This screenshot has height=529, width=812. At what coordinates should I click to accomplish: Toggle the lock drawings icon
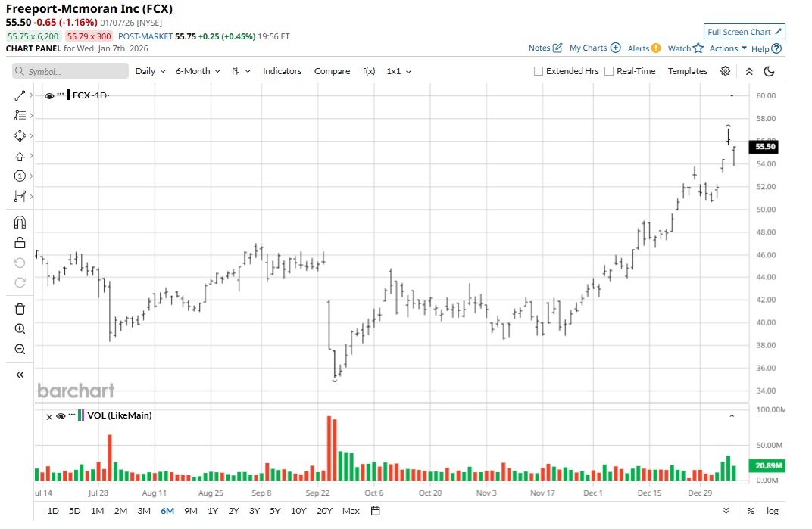(x=20, y=242)
